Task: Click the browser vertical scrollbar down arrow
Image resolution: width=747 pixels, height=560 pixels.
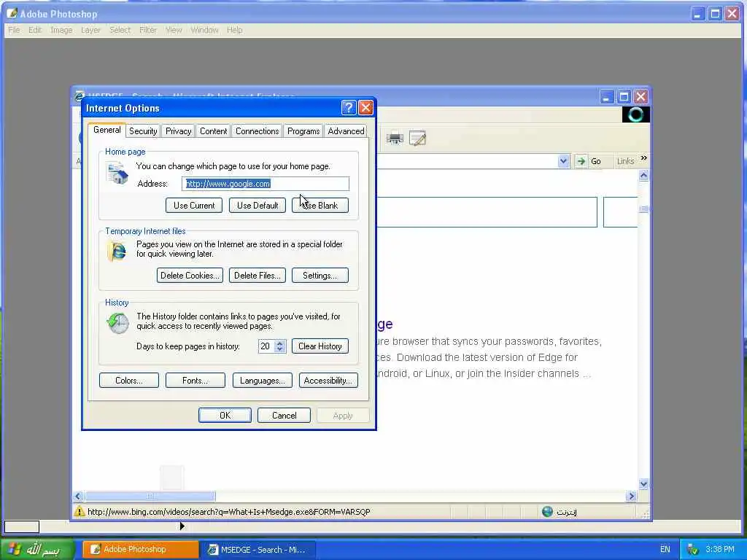Action: coord(643,484)
